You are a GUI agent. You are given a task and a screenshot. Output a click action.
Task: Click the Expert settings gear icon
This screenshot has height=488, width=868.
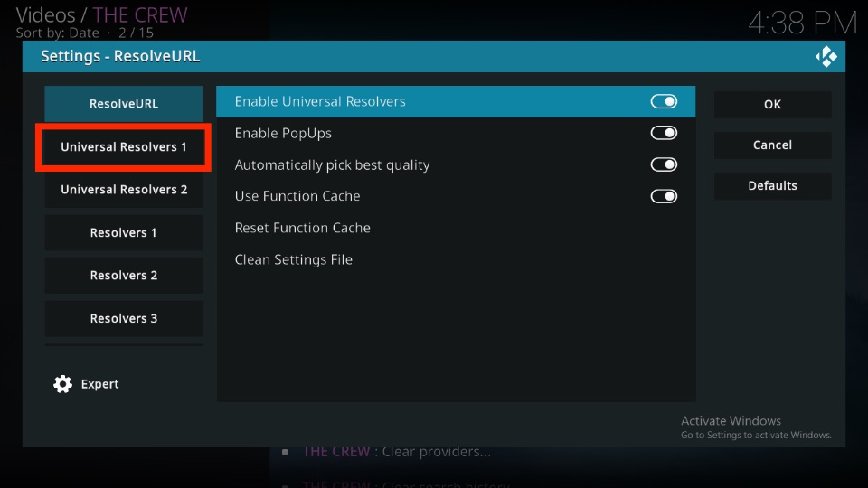62,384
